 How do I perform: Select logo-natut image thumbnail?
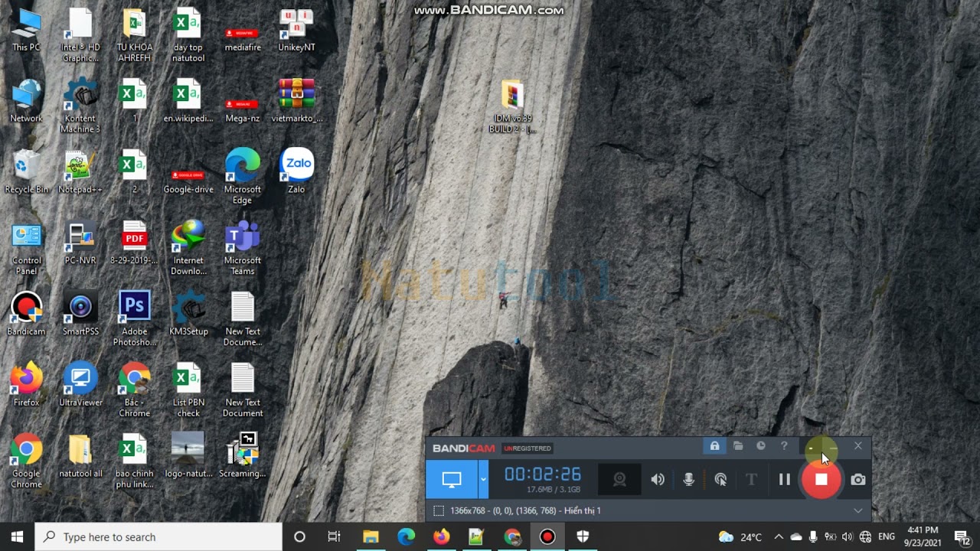188,456
